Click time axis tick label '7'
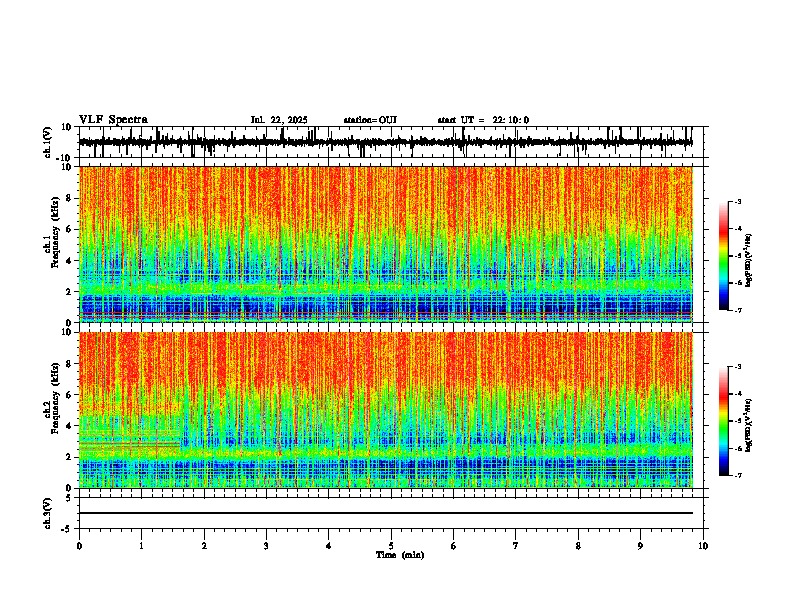The width and height of the screenshot is (792, 612). pos(516,546)
